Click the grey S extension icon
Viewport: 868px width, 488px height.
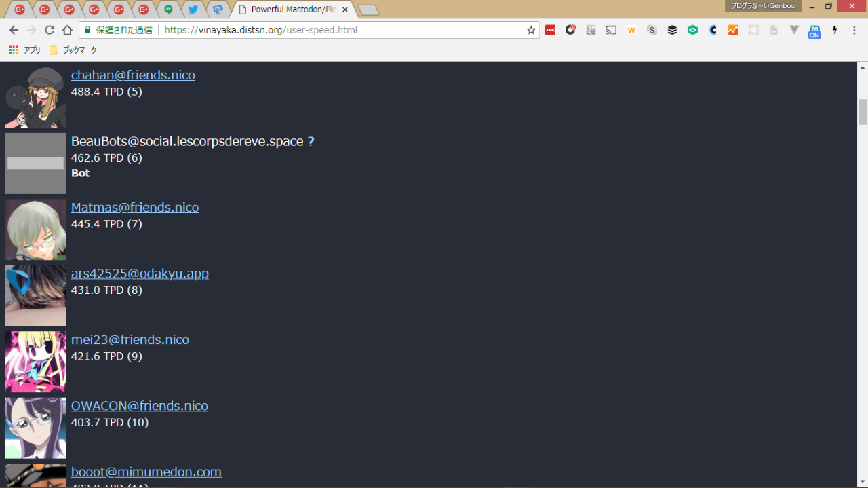(x=652, y=30)
